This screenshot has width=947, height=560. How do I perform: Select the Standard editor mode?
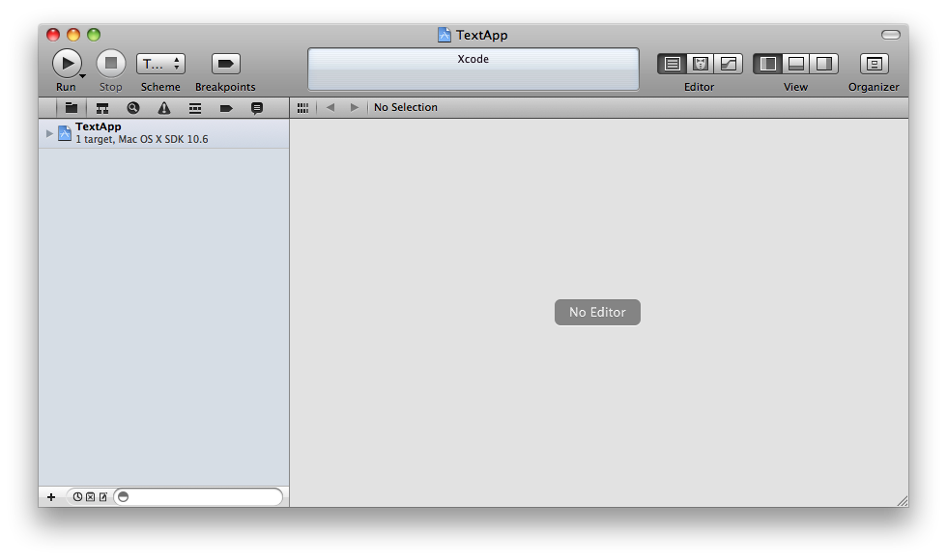[x=672, y=64]
